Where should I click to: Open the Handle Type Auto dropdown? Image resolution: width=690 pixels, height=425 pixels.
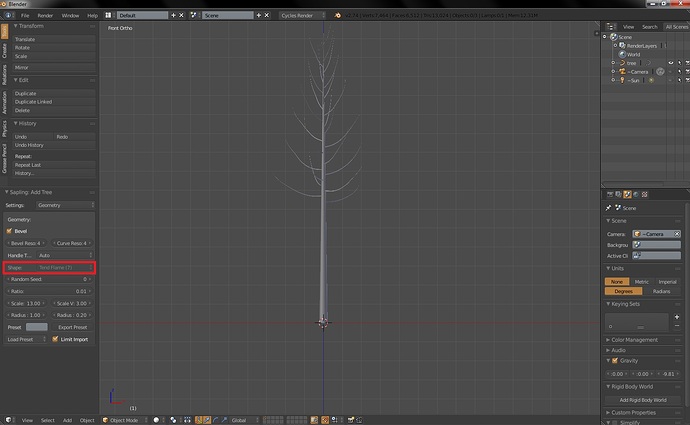coord(65,255)
